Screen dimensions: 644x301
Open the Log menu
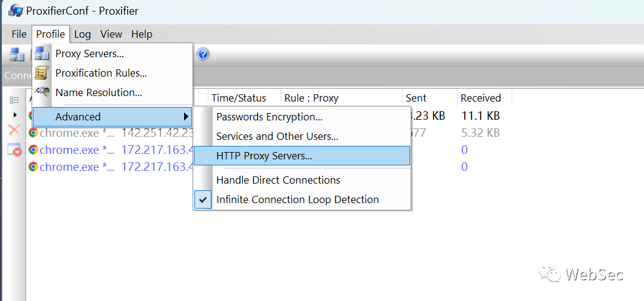pos(82,34)
